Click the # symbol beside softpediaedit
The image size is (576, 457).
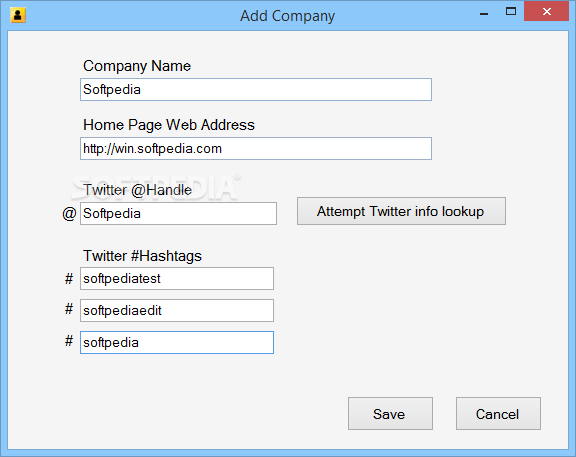click(69, 309)
